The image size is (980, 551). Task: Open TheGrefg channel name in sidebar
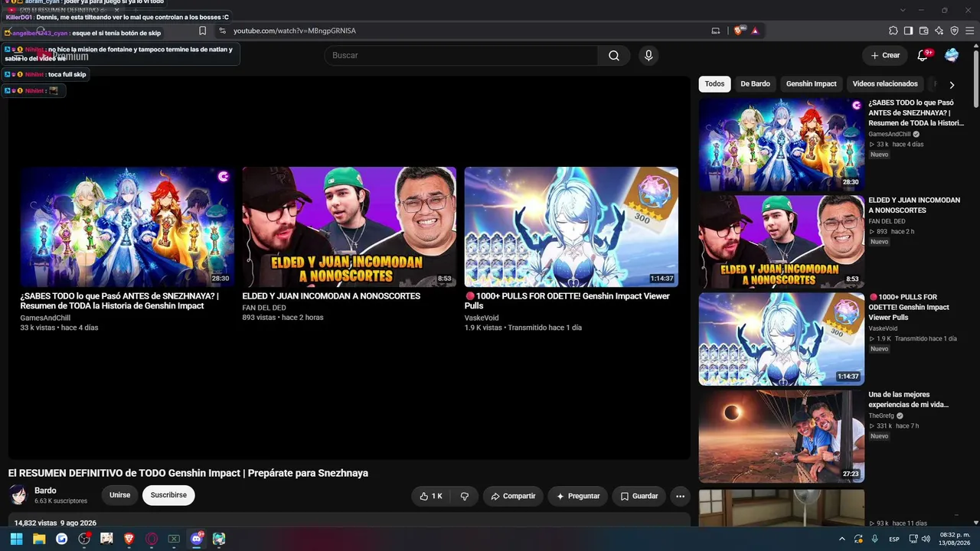click(x=881, y=416)
